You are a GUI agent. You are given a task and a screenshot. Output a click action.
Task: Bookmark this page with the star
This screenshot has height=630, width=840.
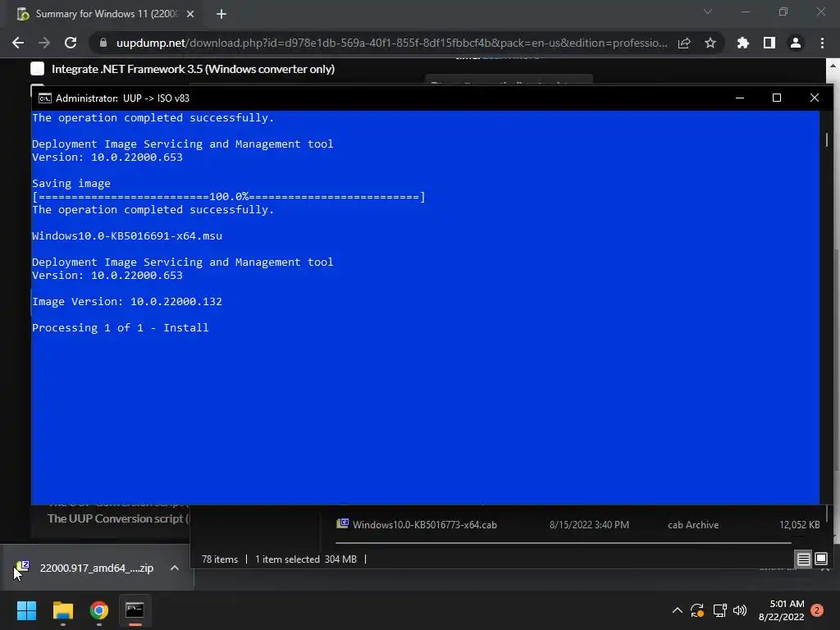point(710,43)
